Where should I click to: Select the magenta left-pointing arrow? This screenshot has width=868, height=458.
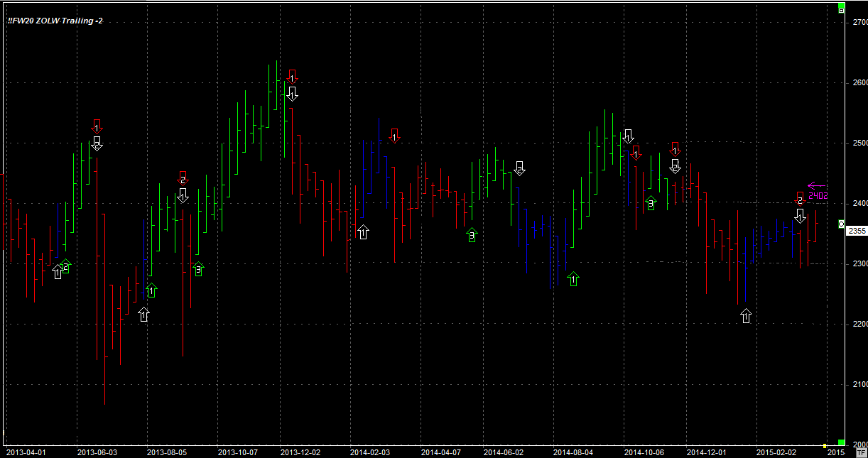[818, 186]
